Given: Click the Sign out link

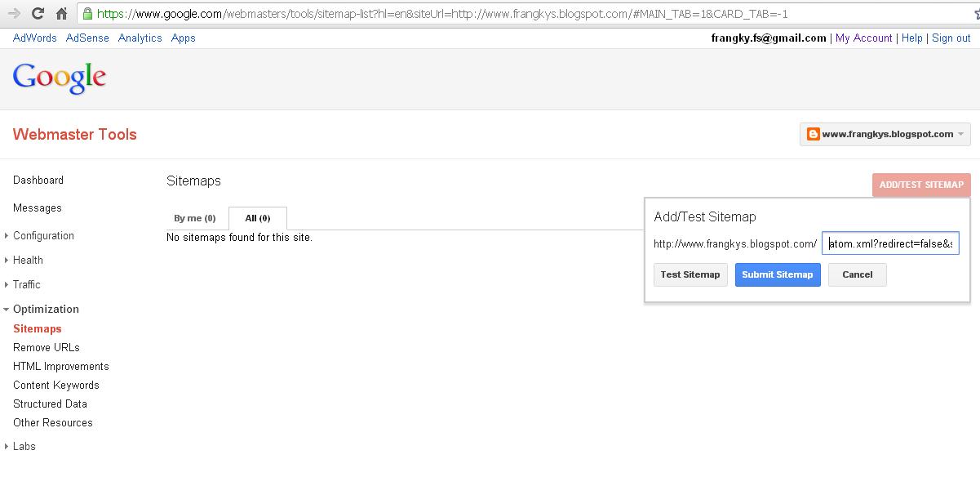Looking at the screenshot, I should pos(951,38).
